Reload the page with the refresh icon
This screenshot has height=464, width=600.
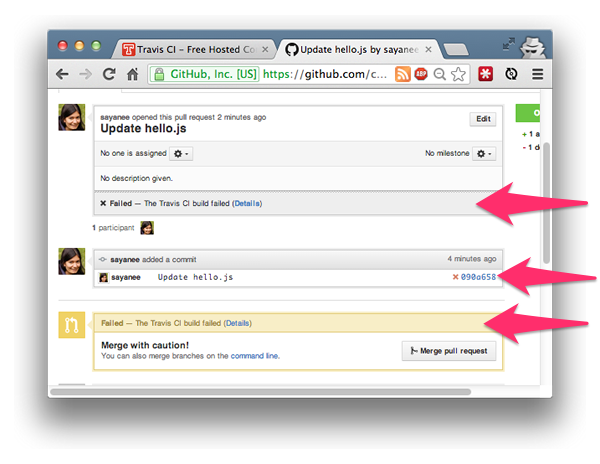109,74
